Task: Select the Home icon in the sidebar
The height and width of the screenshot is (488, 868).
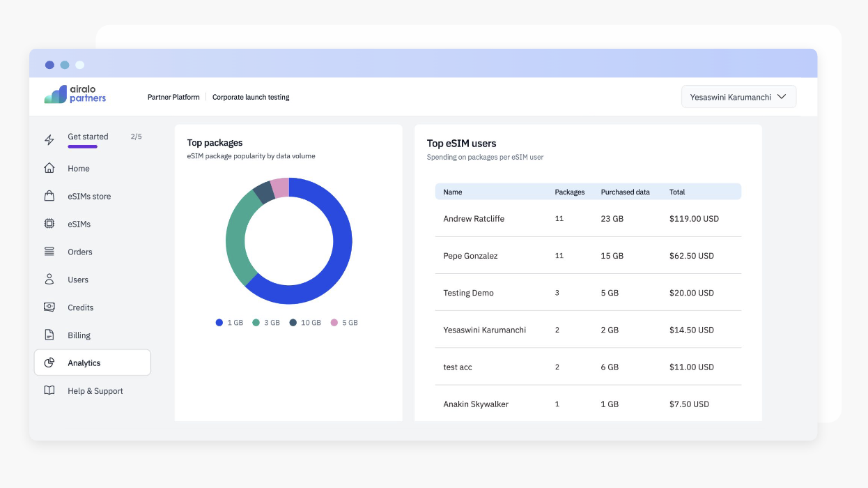Action: pyautogui.click(x=49, y=168)
